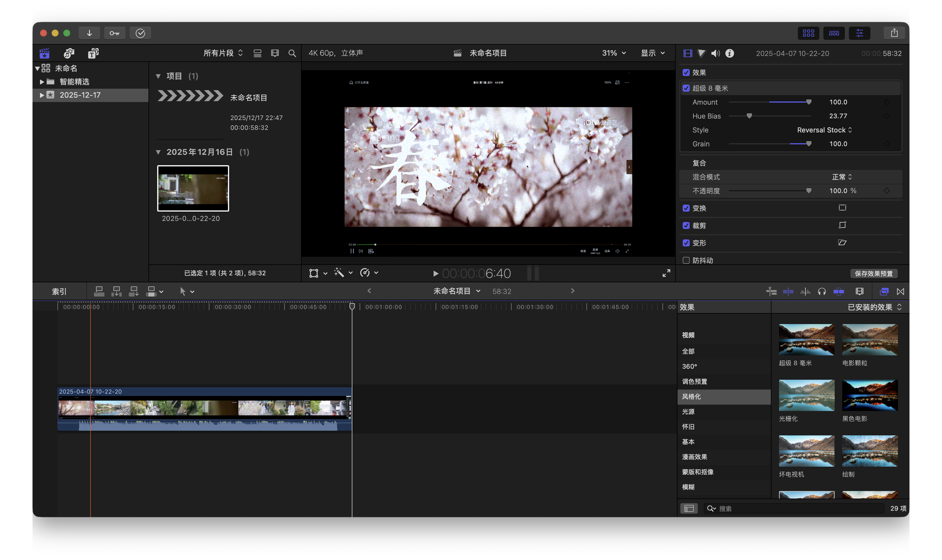Viewport: 942px width, 560px height.
Task: Open the photos and audio sidebar
Action: coord(69,53)
